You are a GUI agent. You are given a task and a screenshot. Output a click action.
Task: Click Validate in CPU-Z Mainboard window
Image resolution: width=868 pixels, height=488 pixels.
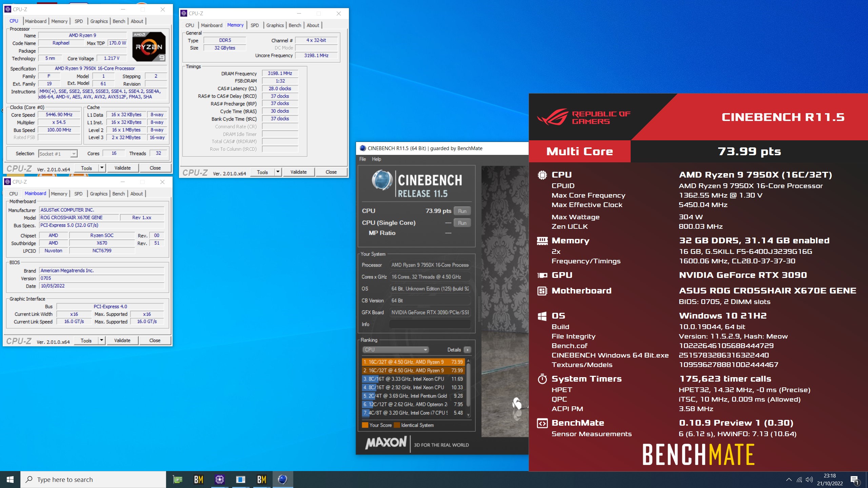tap(122, 340)
